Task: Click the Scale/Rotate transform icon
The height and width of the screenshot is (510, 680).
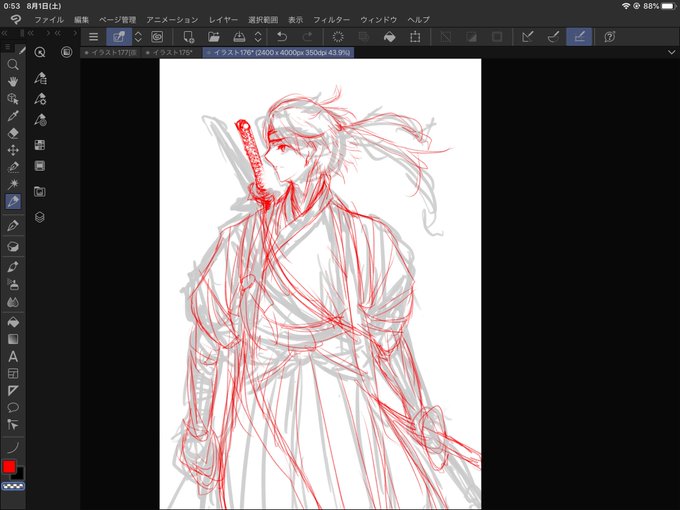Action: [415, 37]
